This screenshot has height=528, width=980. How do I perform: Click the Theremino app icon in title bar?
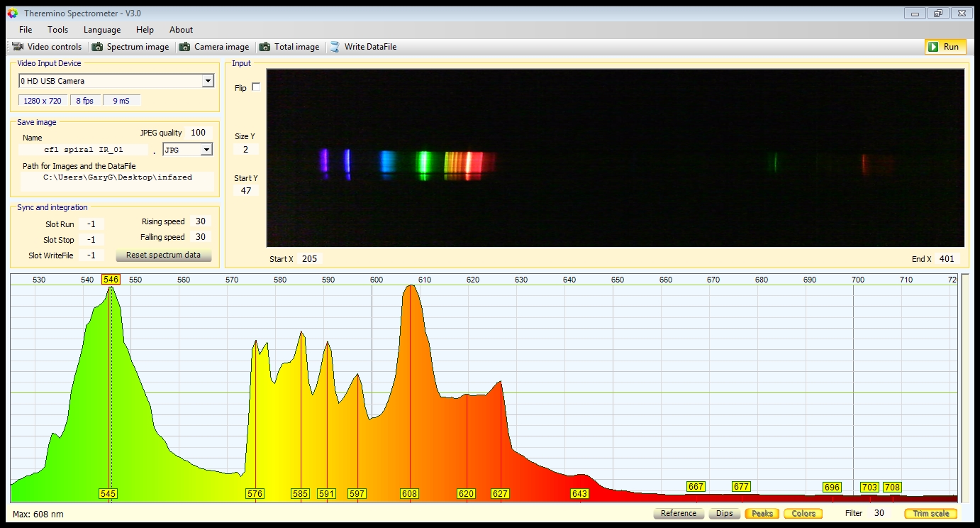[12, 13]
